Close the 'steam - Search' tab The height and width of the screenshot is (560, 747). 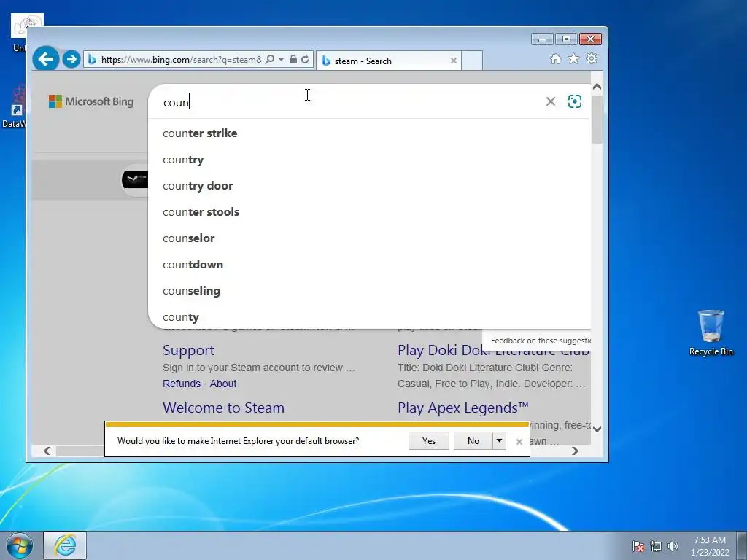click(x=453, y=61)
